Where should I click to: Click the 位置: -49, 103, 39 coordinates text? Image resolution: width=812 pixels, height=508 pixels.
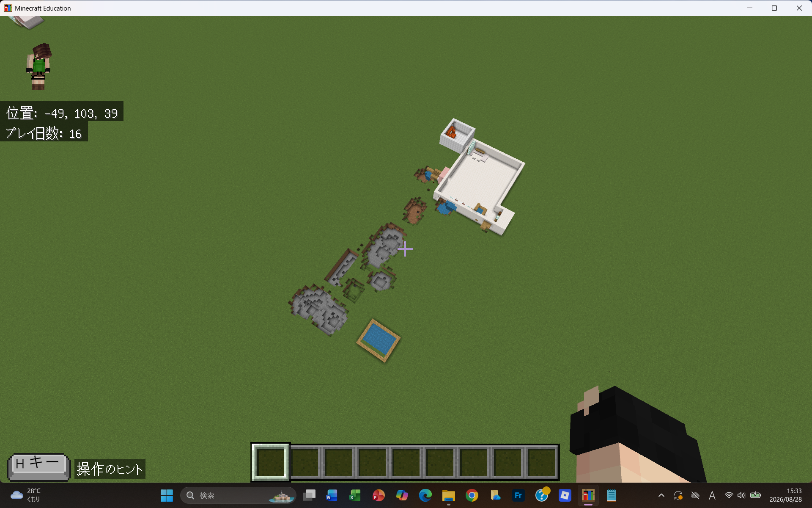(x=62, y=113)
